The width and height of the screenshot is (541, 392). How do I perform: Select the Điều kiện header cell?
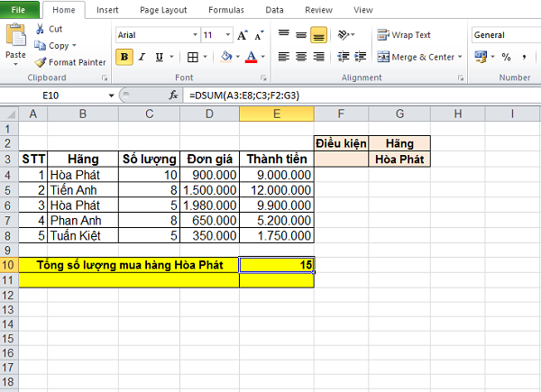[341, 143]
